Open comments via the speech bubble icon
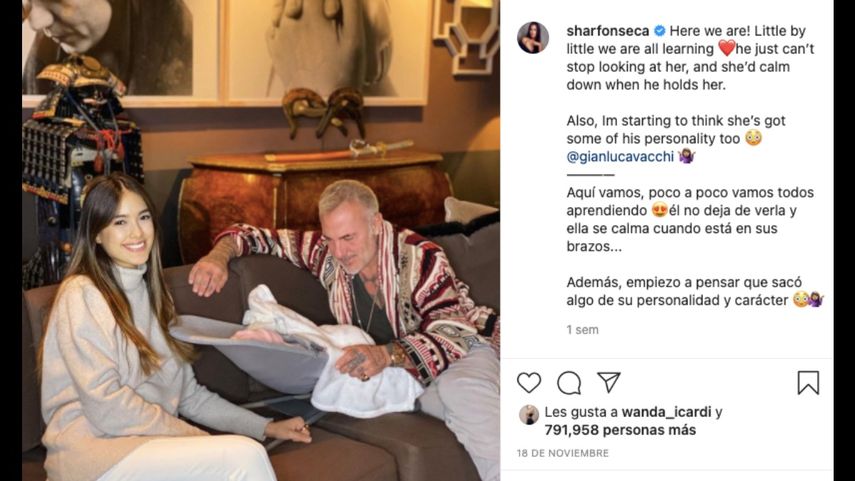 569,383
